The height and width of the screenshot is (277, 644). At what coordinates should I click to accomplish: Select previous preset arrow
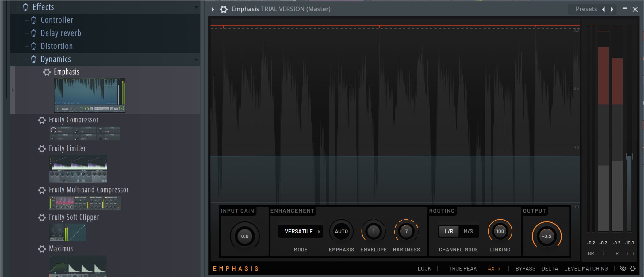[x=604, y=9]
